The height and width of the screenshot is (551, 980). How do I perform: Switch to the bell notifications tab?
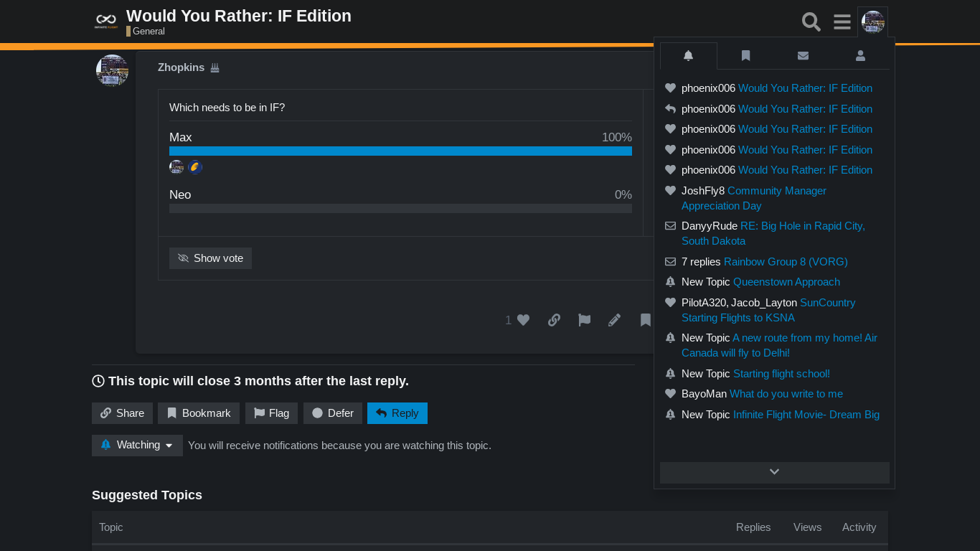click(689, 56)
